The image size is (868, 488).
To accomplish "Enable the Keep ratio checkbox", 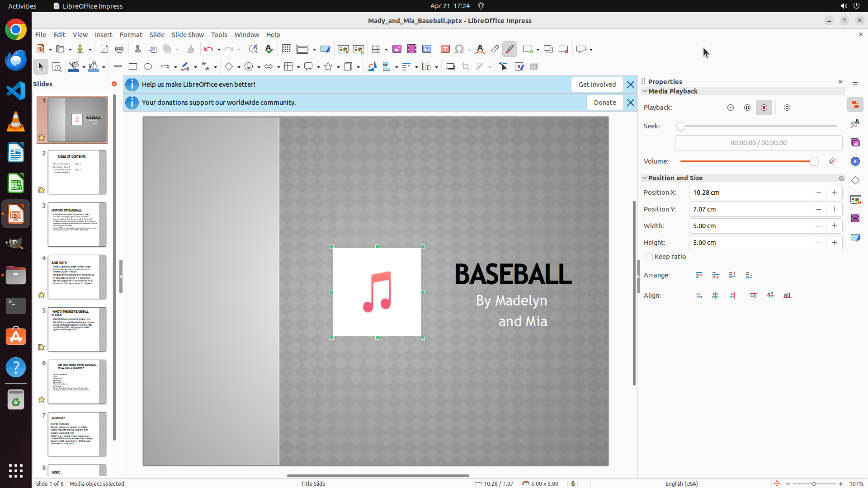I will point(649,257).
